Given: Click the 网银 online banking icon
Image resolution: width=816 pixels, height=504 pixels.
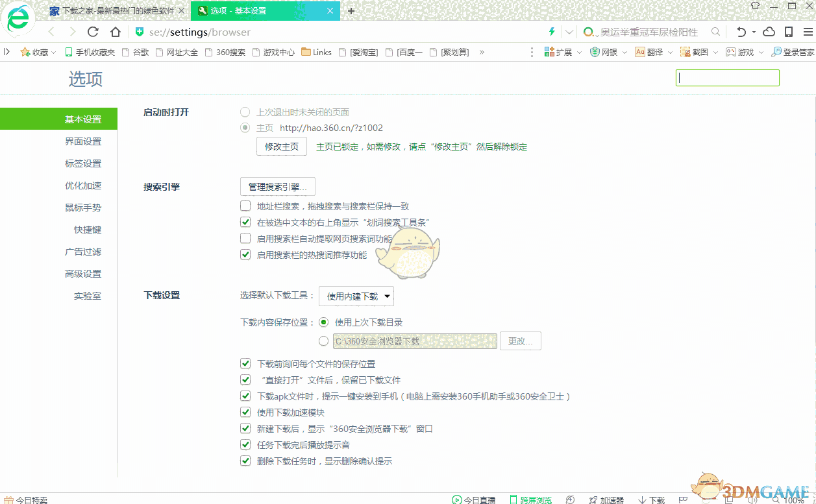Looking at the screenshot, I should pos(604,53).
